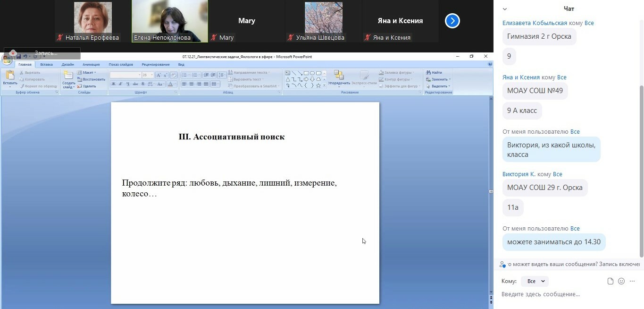Viewport: 644px width, 309px height.
Task: Open the Анимация ribbon tab
Action: click(x=91, y=64)
